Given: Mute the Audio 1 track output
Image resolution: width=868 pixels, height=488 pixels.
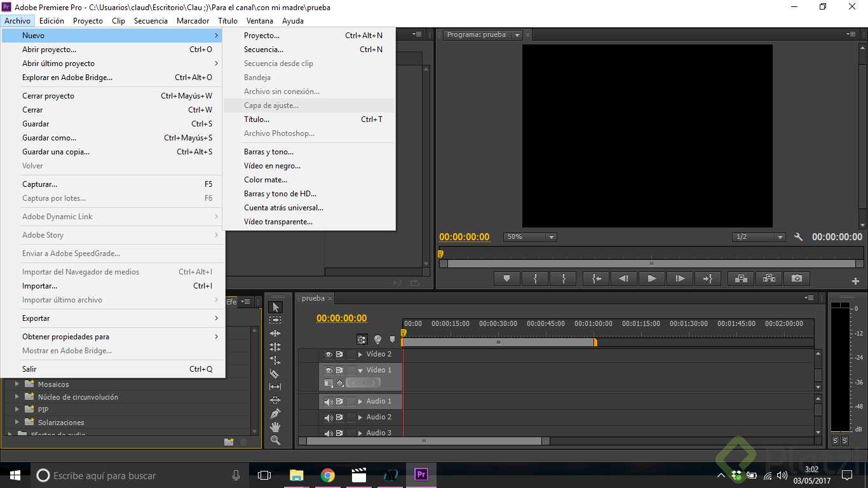Looking at the screenshot, I should tap(329, 402).
